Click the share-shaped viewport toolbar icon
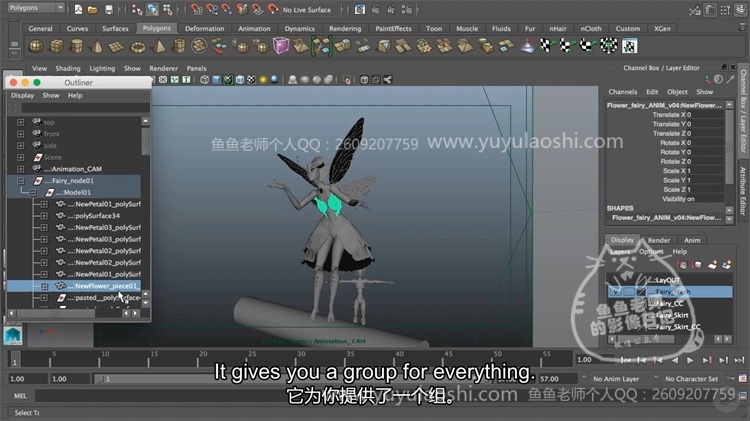The height and width of the screenshot is (421, 750). pyautogui.click(x=387, y=80)
